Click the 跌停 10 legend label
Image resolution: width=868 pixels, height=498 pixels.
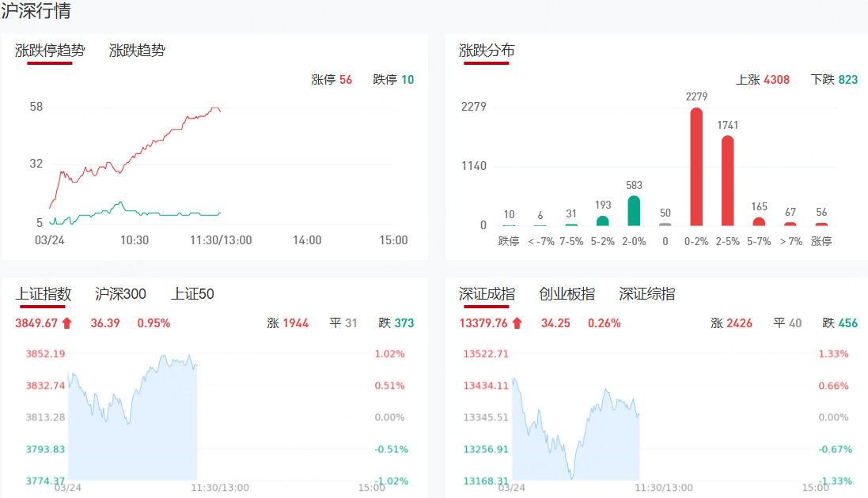(x=393, y=80)
